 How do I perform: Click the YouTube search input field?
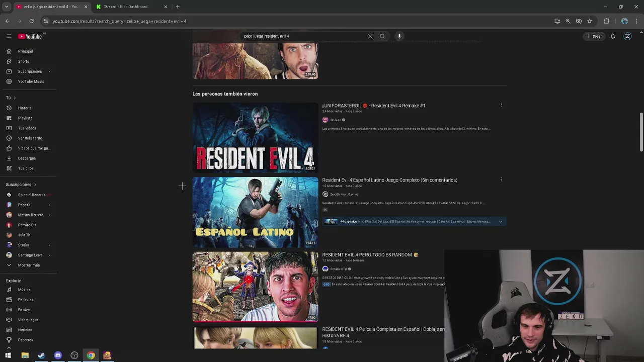pos(304,36)
